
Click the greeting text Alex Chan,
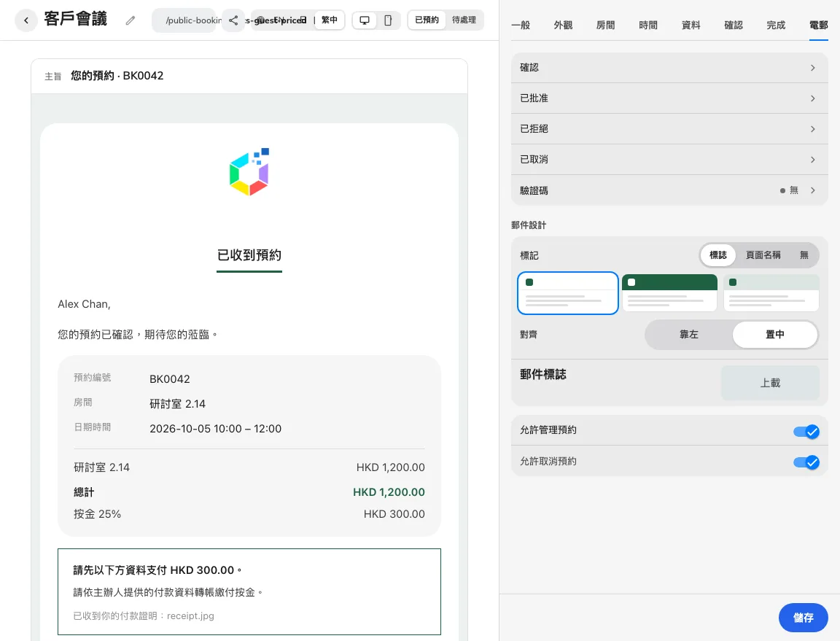[84, 304]
